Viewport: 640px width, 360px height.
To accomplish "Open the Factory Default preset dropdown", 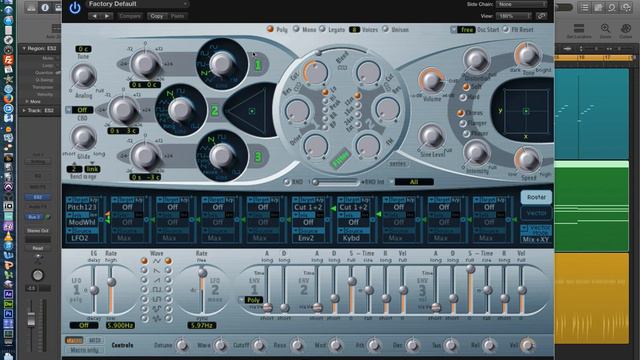I will pos(138,4).
